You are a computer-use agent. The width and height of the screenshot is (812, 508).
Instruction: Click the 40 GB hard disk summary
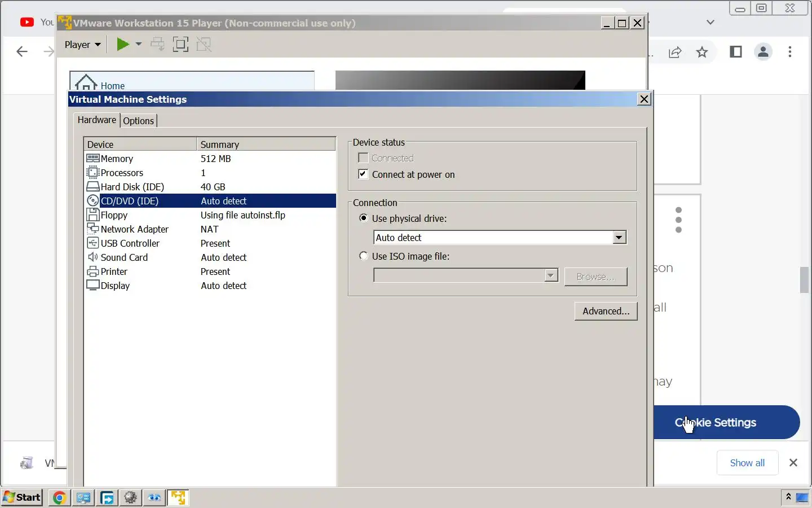tap(213, 187)
